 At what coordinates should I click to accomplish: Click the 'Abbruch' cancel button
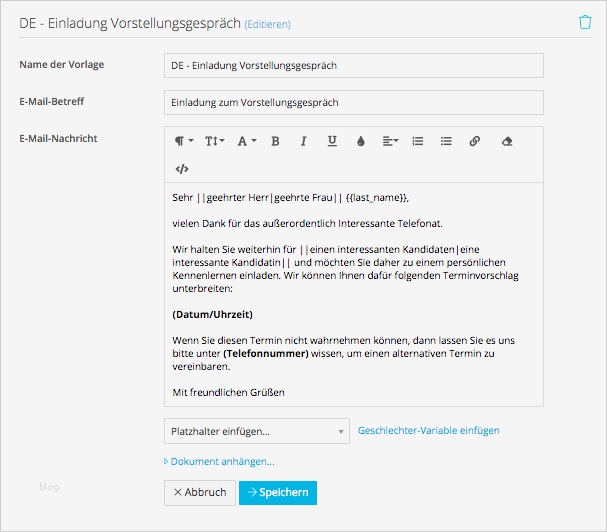(199, 492)
